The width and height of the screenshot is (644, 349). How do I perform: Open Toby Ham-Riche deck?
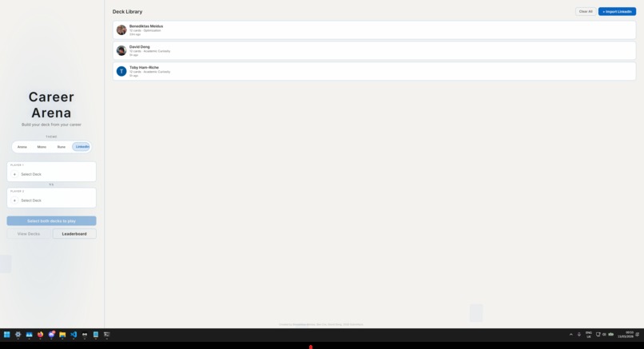374,71
